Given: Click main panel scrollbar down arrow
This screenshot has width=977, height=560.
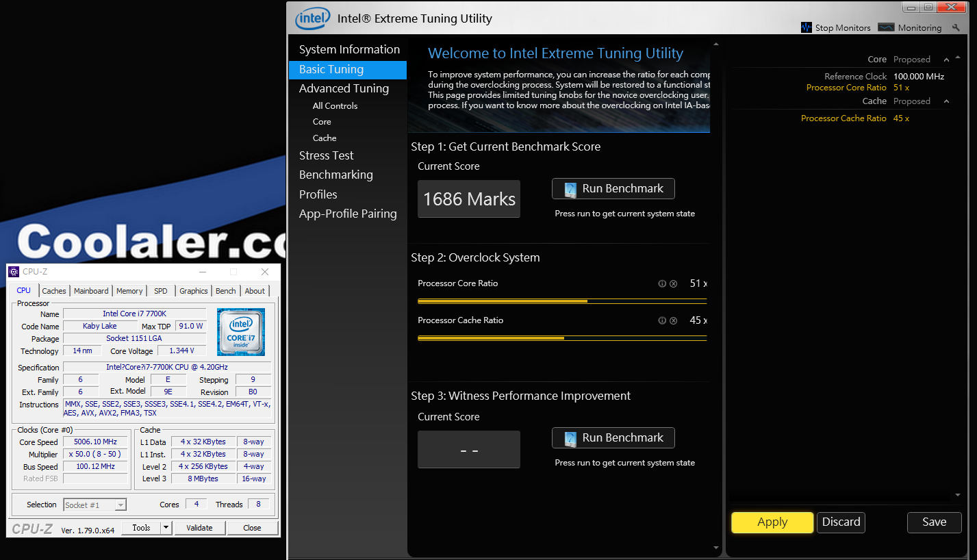Looking at the screenshot, I should point(716,548).
